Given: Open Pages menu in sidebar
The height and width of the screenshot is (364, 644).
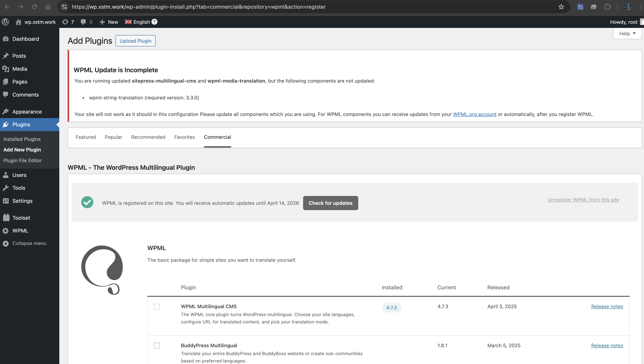Looking at the screenshot, I should coord(29,81).
